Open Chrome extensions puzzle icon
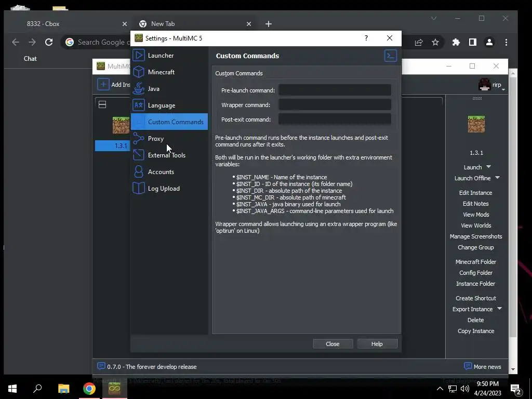532x399 pixels. (x=456, y=42)
